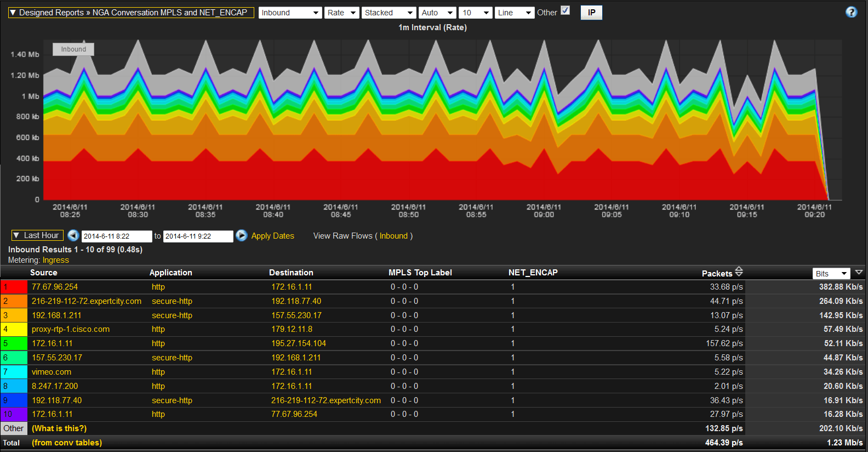This screenshot has height=452, width=868.
Task: Click the Ingress metering link
Action: point(56,260)
